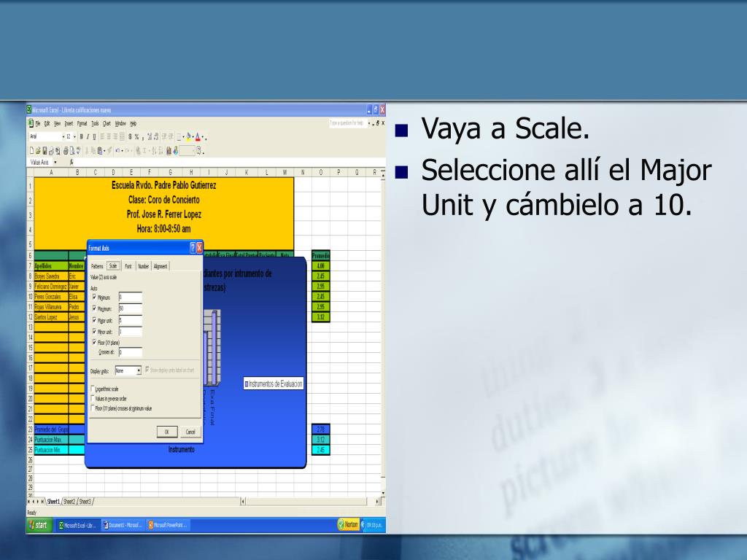Screen dimensions: 747x560
Task: Click the Percent Style icon
Action: [x=136, y=136]
